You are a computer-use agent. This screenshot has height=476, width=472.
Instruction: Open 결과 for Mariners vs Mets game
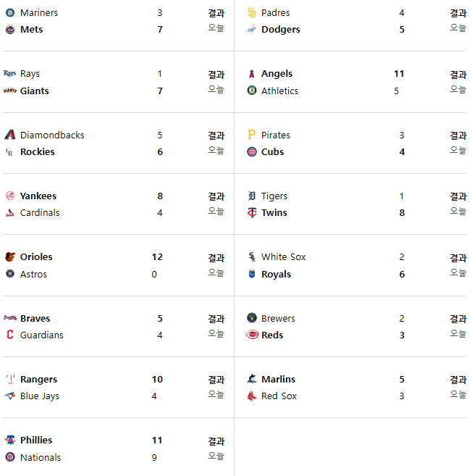(x=216, y=13)
